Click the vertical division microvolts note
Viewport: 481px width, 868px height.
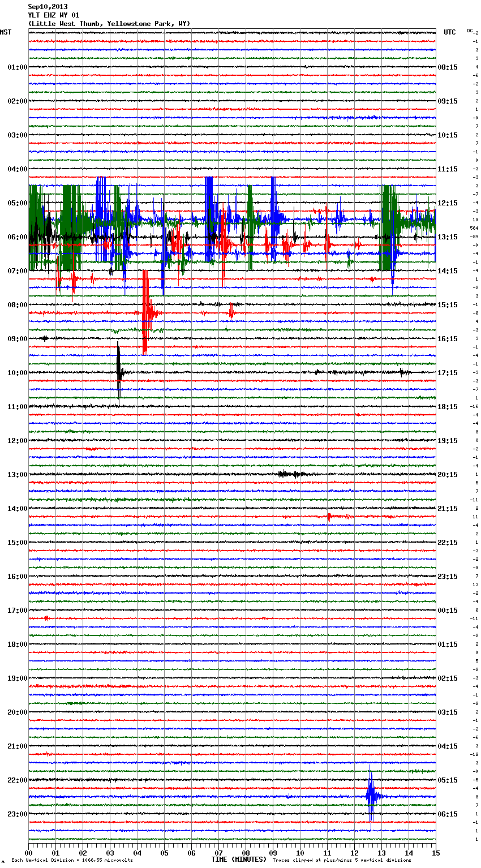tap(72, 860)
